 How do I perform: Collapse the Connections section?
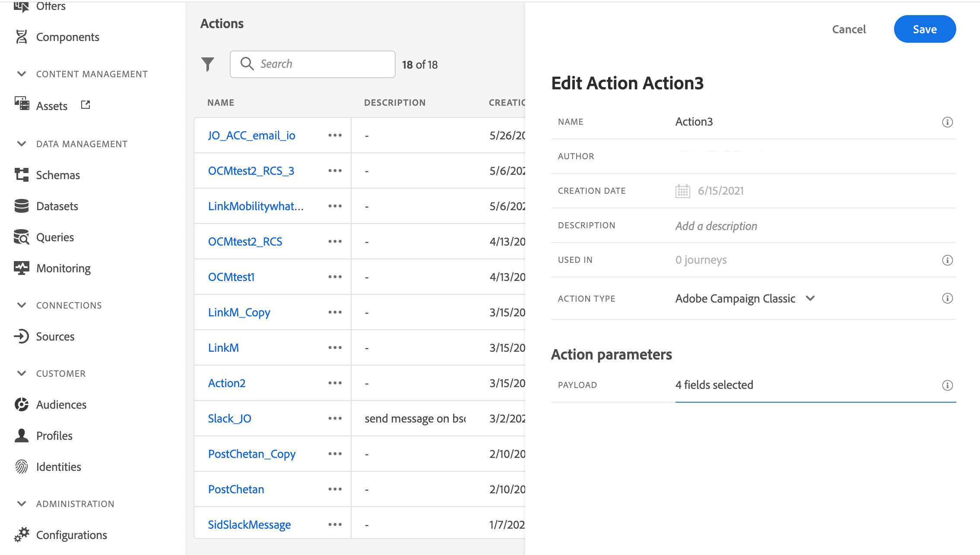click(x=22, y=305)
